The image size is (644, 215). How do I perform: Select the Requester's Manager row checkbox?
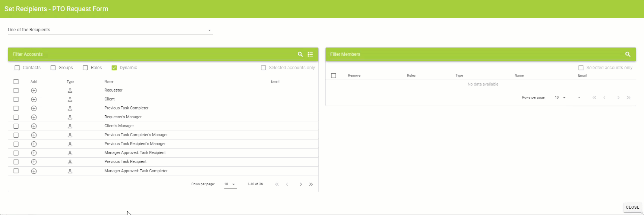point(16,117)
